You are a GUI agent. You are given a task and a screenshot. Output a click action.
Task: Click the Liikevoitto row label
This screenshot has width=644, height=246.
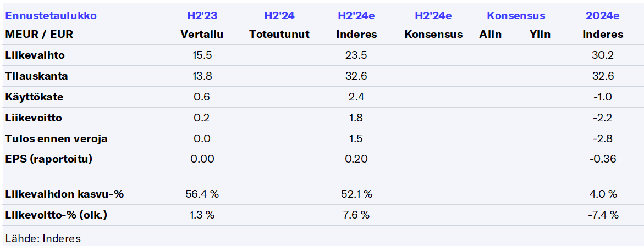(x=33, y=118)
